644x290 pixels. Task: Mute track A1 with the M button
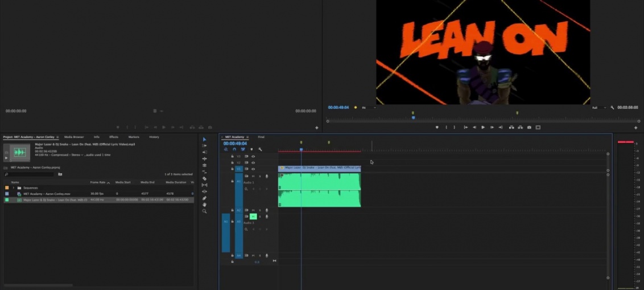[253, 176]
